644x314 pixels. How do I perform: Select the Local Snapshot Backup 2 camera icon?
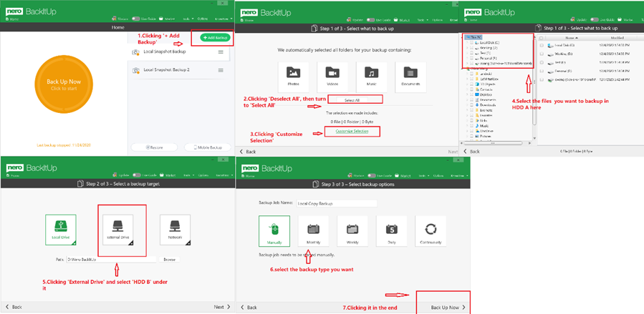click(135, 70)
